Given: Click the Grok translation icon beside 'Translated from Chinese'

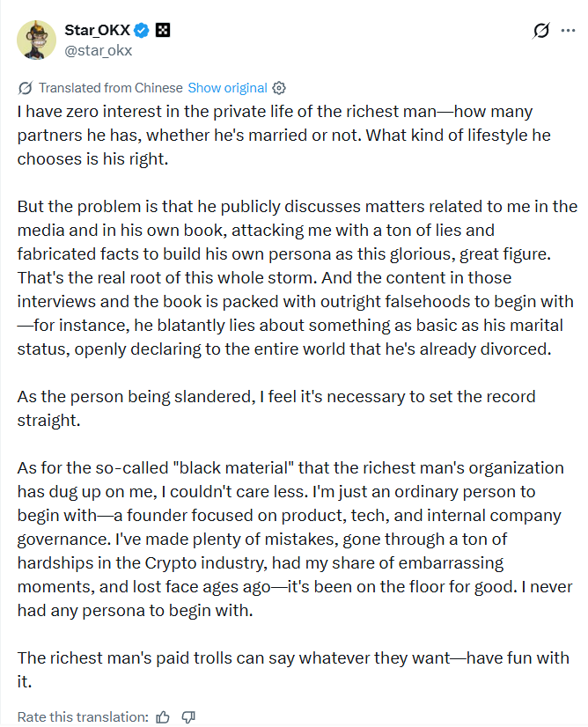Looking at the screenshot, I should click(x=26, y=88).
